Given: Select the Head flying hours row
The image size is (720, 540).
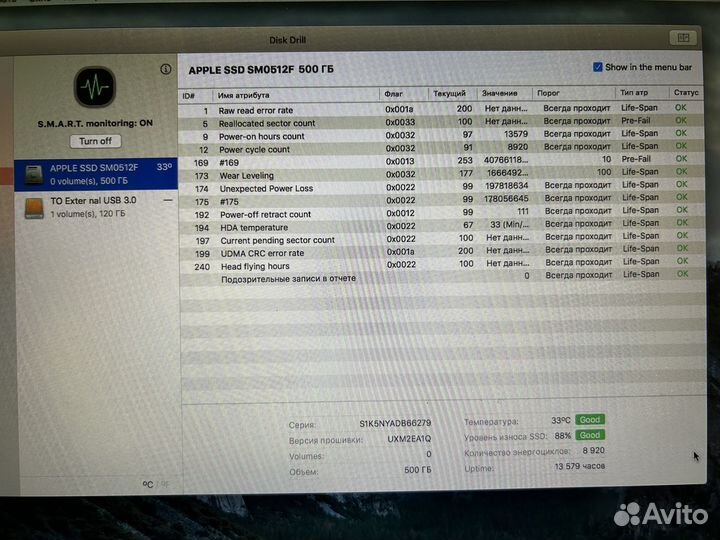Looking at the screenshot, I should tap(441, 264).
